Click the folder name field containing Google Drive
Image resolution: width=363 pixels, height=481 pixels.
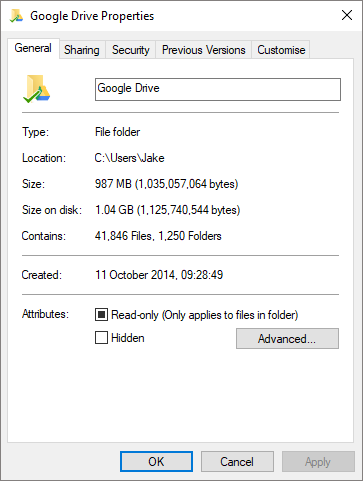pos(218,89)
